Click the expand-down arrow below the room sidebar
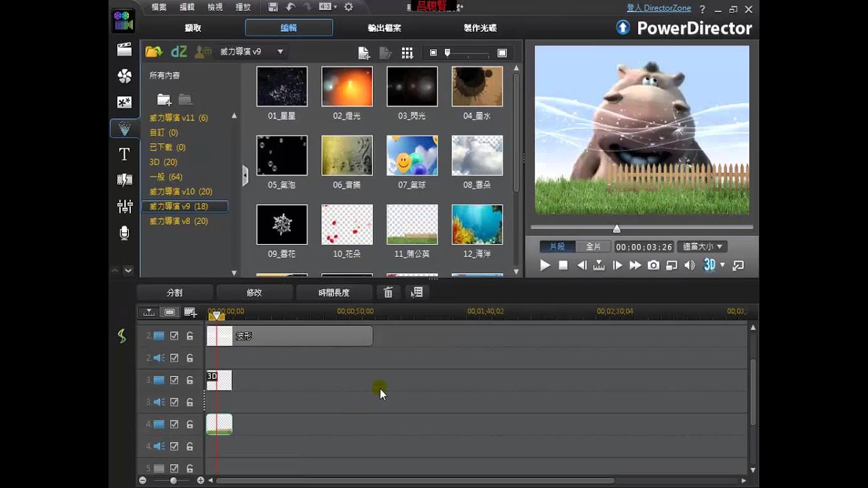 point(127,270)
